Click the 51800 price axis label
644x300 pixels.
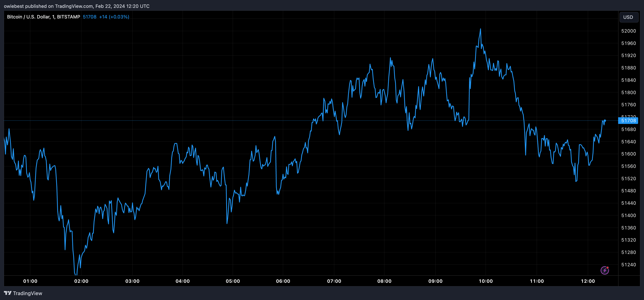[x=629, y=93]
